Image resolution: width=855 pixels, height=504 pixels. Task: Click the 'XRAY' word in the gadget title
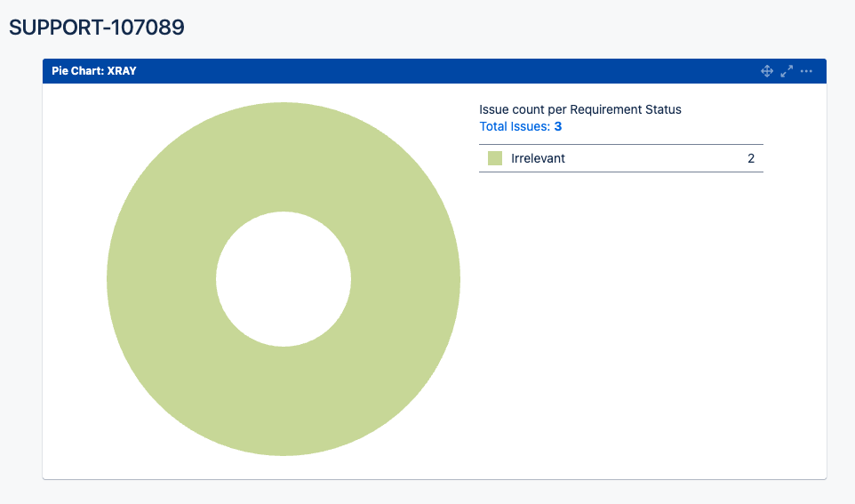[122, 71]
